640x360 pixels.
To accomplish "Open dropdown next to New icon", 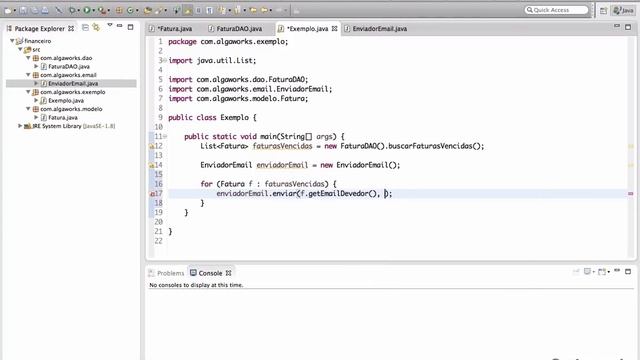I will point(14,11).
